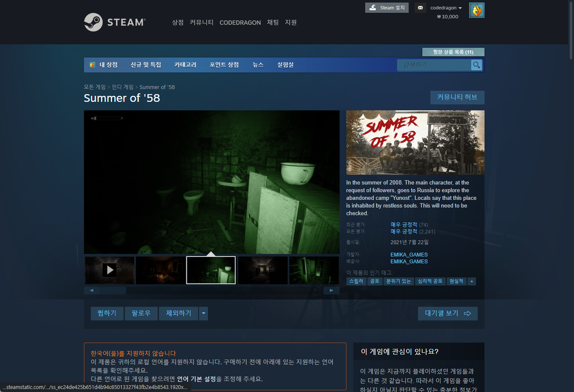The image size is (574, 392).
Task: Click the ₩10,000 wallet balance
Action: pos(447,17)
